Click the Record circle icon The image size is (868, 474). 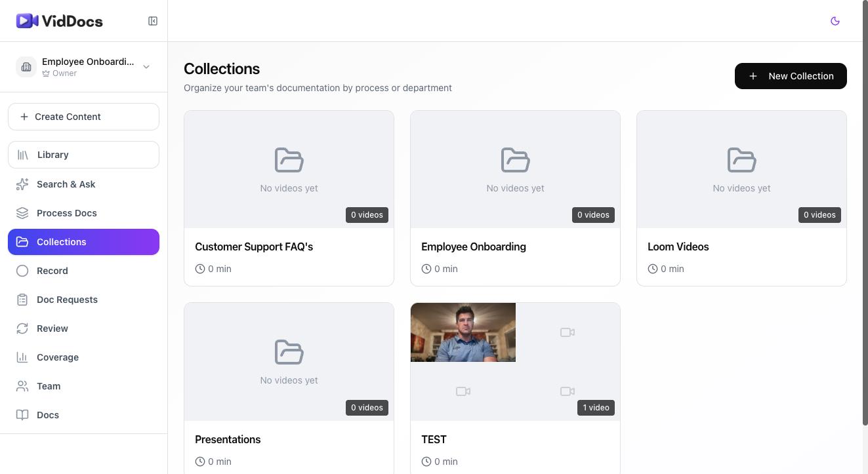22,271
